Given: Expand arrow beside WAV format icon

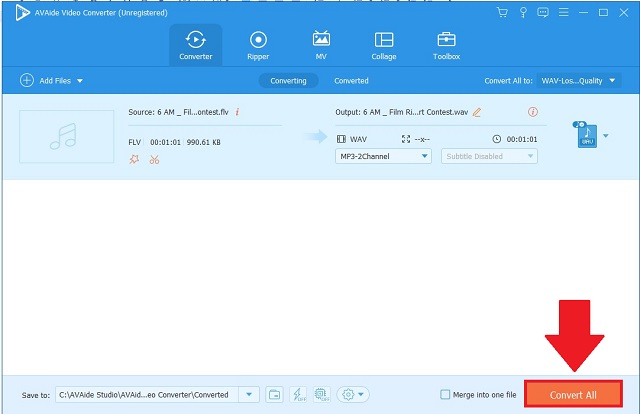Looking at the screenshot, I should click(606, 136).
